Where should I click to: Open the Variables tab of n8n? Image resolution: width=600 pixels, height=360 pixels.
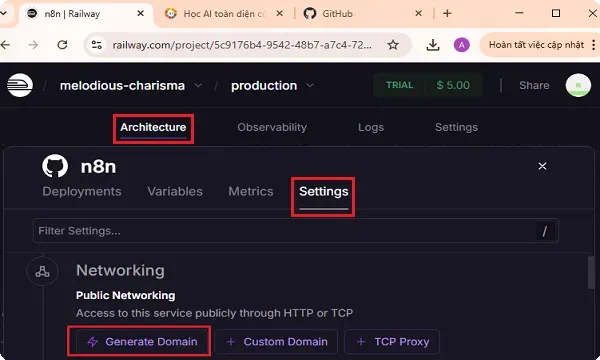[x=175, y=191]
